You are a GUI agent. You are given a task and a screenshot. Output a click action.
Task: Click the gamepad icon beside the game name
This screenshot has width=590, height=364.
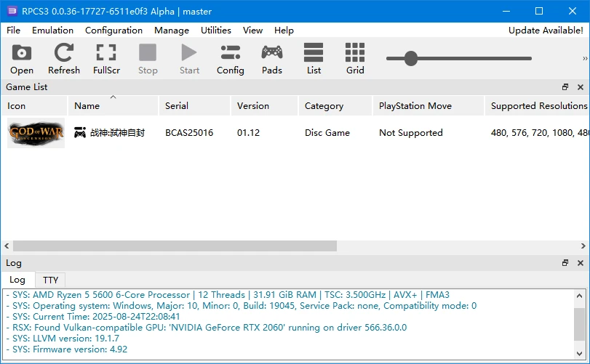point(80,133)
